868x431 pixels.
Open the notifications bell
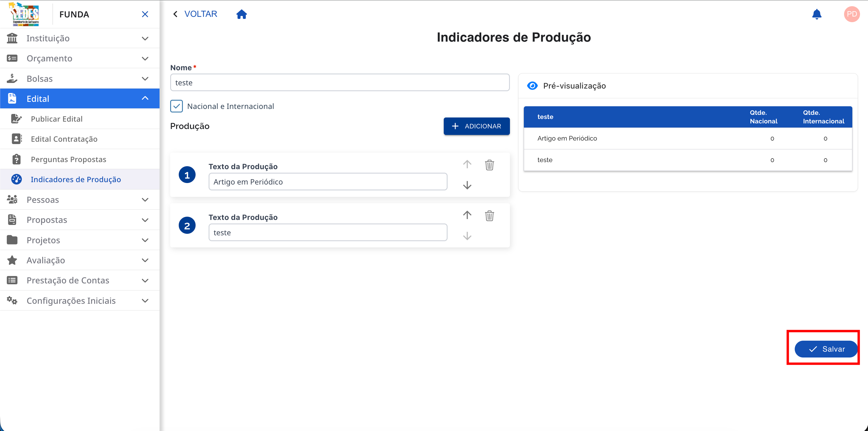(816, 14)
